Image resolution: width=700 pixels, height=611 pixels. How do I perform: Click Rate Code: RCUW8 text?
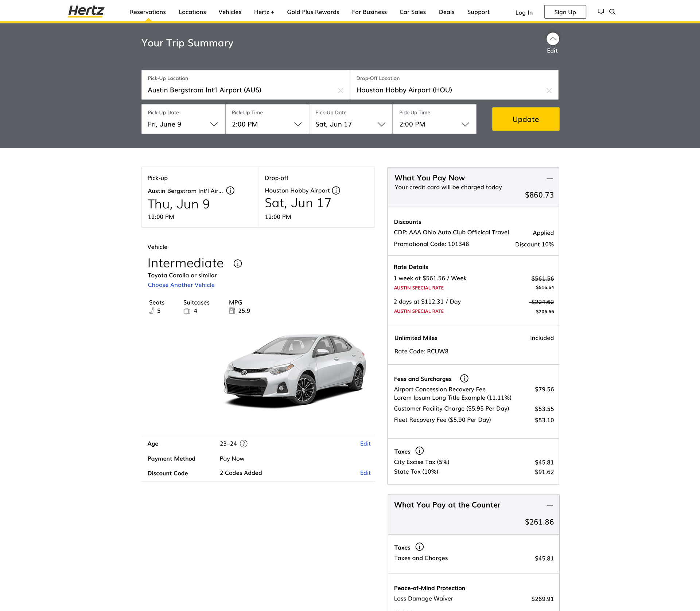pyautogui.click(x=421, y=351)
